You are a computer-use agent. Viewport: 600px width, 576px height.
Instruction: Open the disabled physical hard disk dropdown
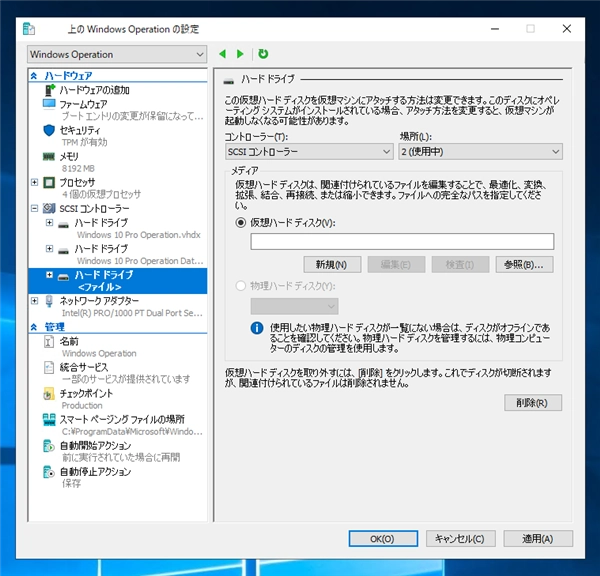(x=294, y=306)
